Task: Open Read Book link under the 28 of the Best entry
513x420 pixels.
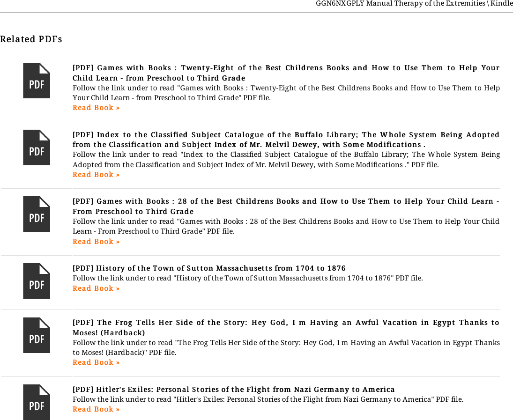Action: [x=96, y=242]
